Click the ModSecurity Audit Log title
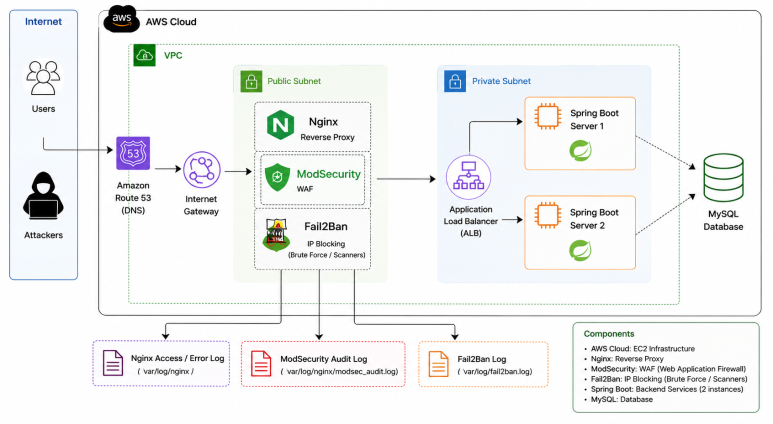This screenshot has height=424, width=773. pyautogui.click(x=323, y=359)
